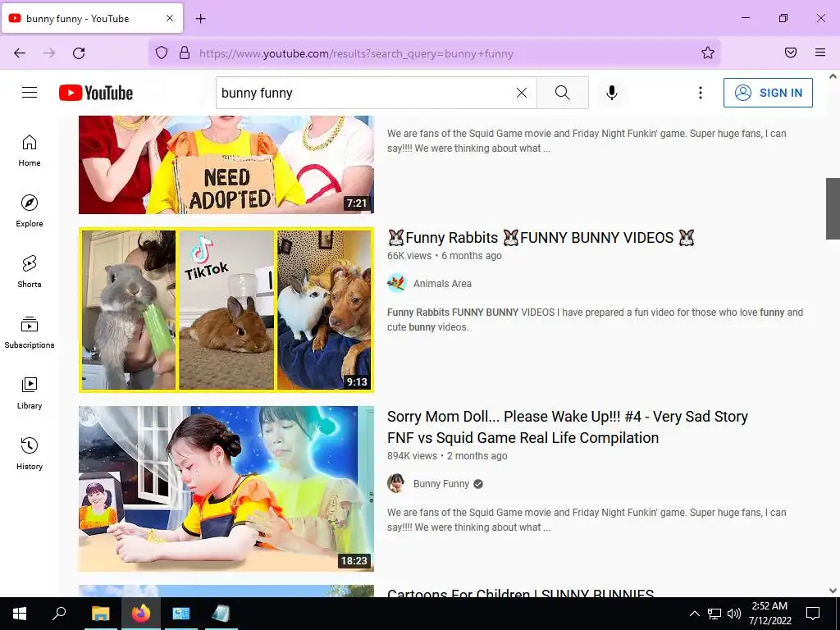Viewport: 840px width, 630px height.
Task: Play the TikTok rabbits thumbnail video
Action: tap(226, 310)
